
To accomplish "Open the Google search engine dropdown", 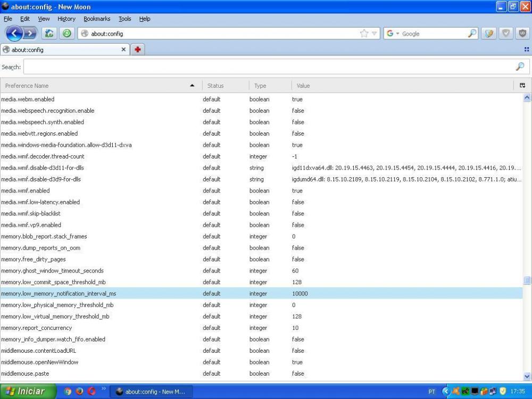I will [x=394, y=34].
